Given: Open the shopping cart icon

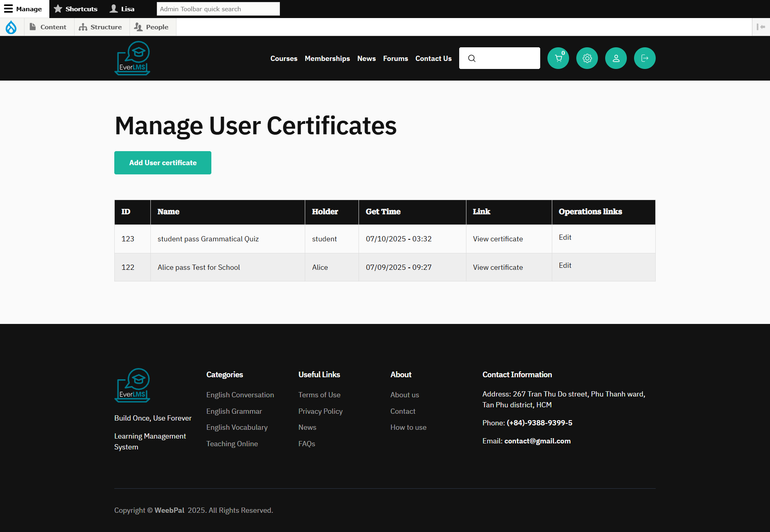Looking at the screenshot, I should point(558,59).
